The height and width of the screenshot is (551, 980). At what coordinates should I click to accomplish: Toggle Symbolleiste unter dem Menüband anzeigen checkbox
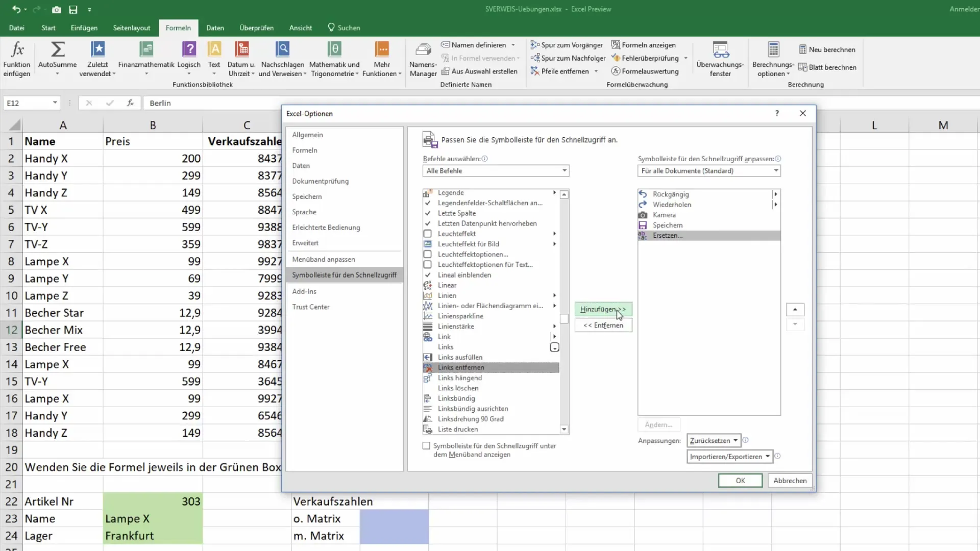(x=426, y=446)
